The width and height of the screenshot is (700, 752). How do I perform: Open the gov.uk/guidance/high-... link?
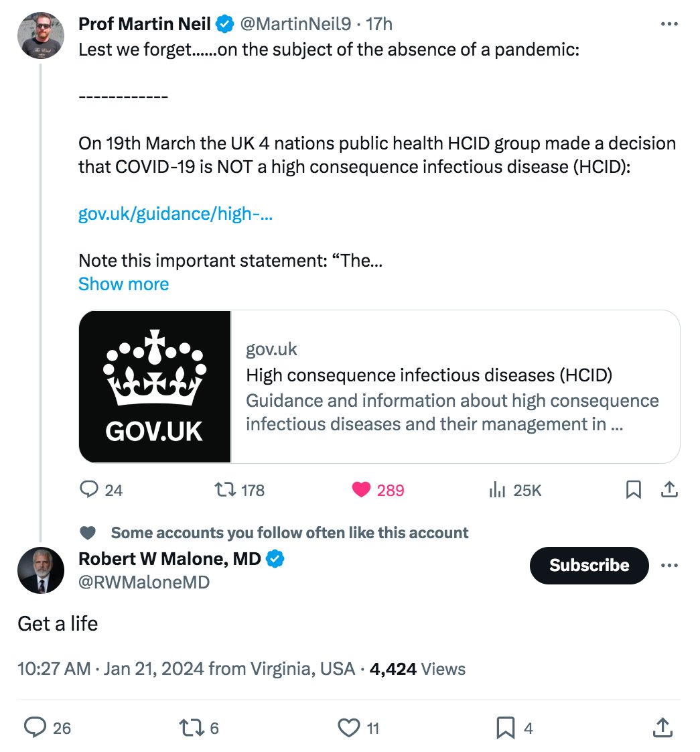(176, 214)
